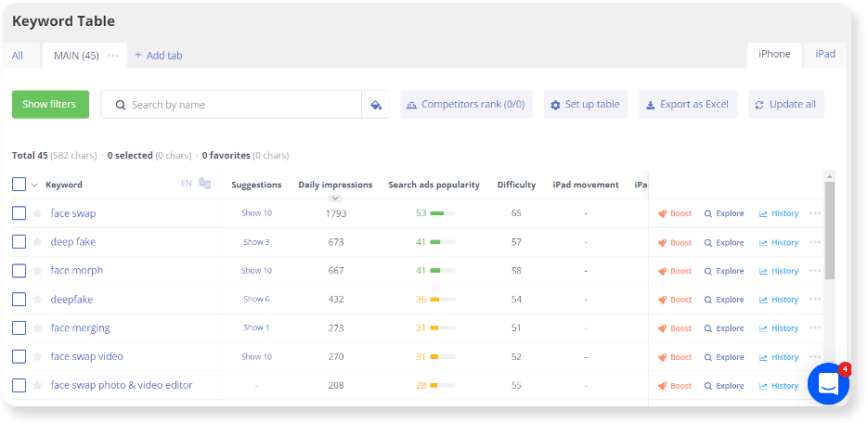The width and height of the screenshot is (868, 423).
Task: Select the 'face swap' row checkbox
Action: pyautogui.click(x=19, y=212)
